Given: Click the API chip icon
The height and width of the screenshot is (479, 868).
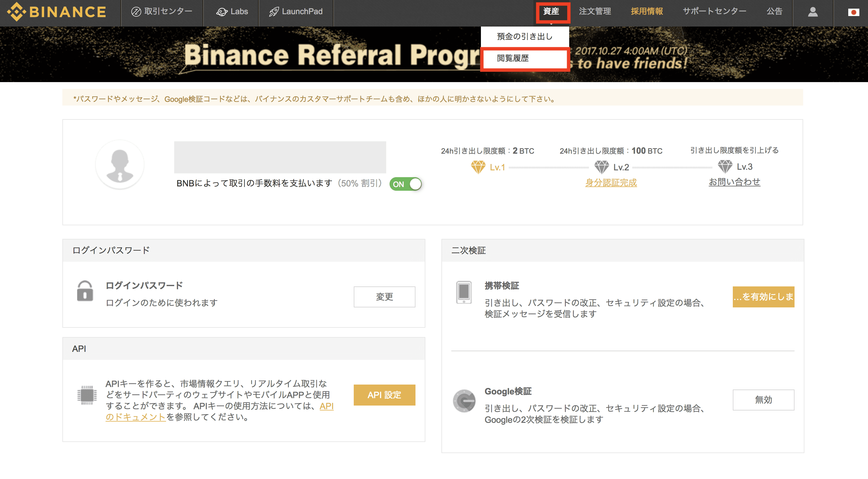Looking at the screenshot, I should tap(87, 395).
